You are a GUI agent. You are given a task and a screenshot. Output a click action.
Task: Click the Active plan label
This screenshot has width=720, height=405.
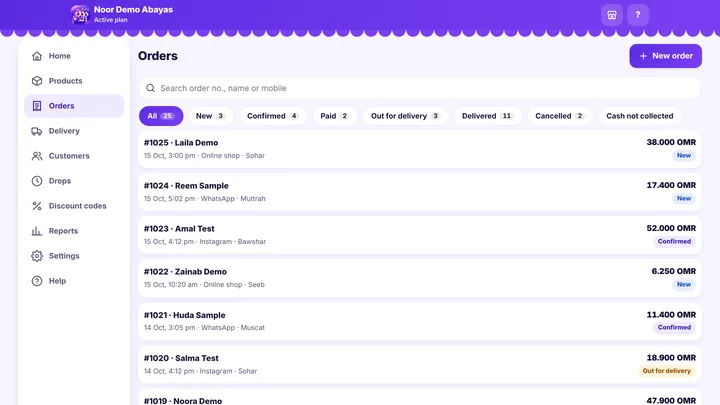click(111, 20)
